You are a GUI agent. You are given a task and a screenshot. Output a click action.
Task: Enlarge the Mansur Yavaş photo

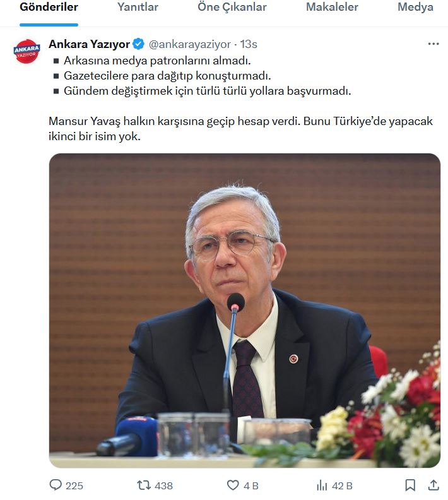(245, 311)
